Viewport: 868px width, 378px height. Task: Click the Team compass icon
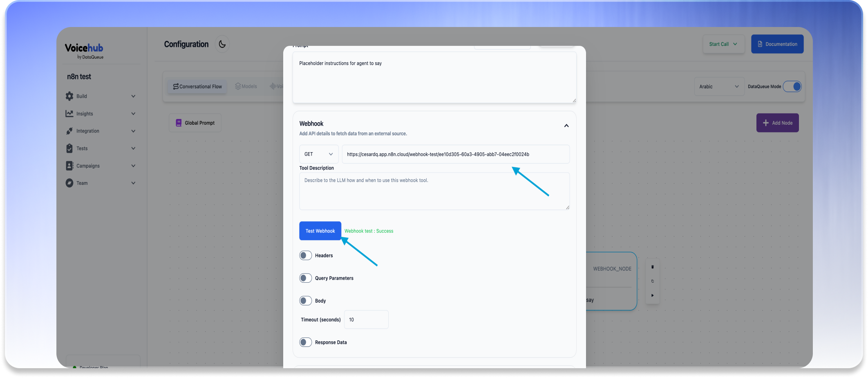69,183
